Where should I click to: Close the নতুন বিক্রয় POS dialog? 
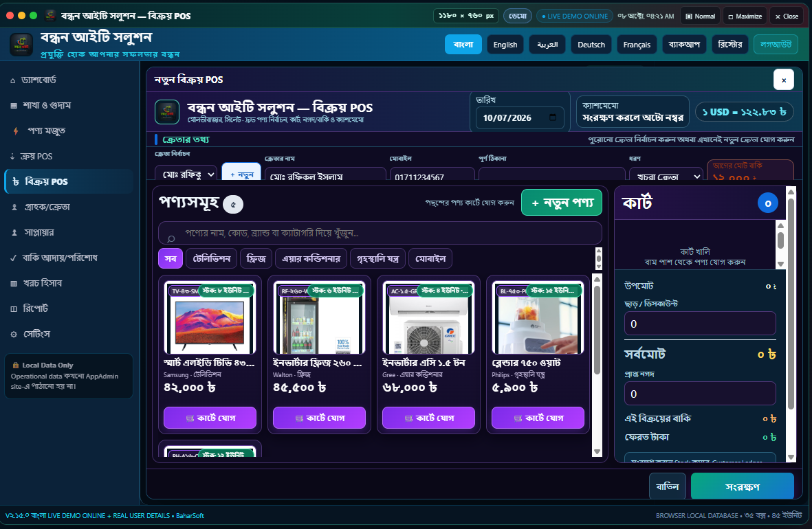point(784,80)
